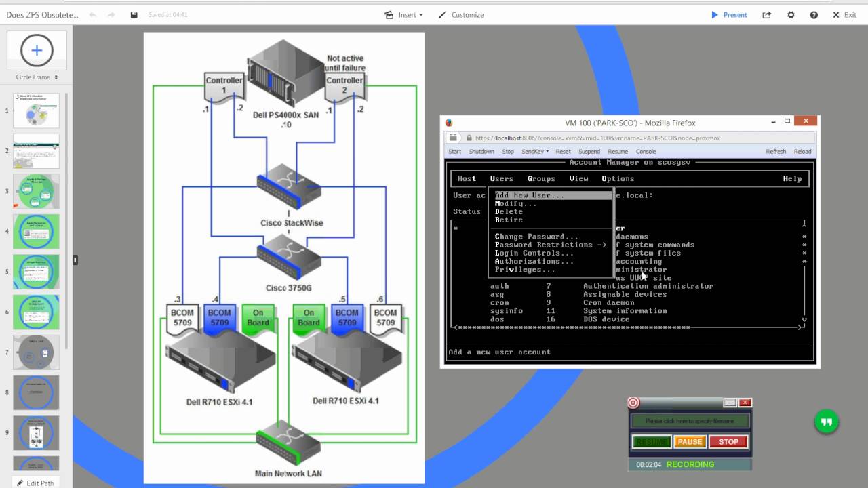
Task: Expand the SendKey dropdown in VM console
Action: pyautogui.click(x=535, y=151)
